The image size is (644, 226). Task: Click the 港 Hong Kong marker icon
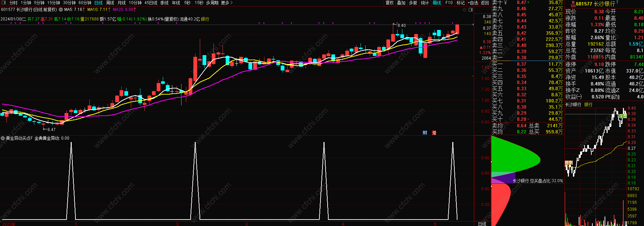434,133
